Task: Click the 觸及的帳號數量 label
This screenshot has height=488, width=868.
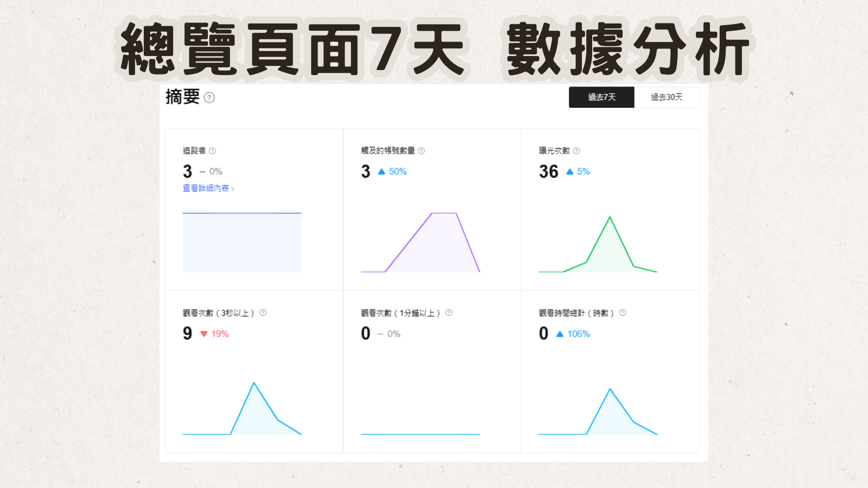Action: [x=387, y=151]
